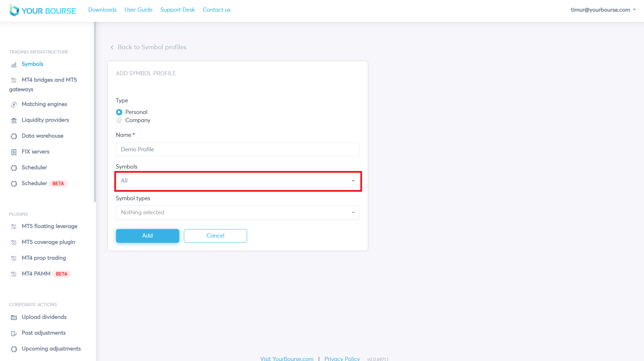Click the Liquidity providers bank icon
The width and height of the screenshot is (644, 361).
14,120
